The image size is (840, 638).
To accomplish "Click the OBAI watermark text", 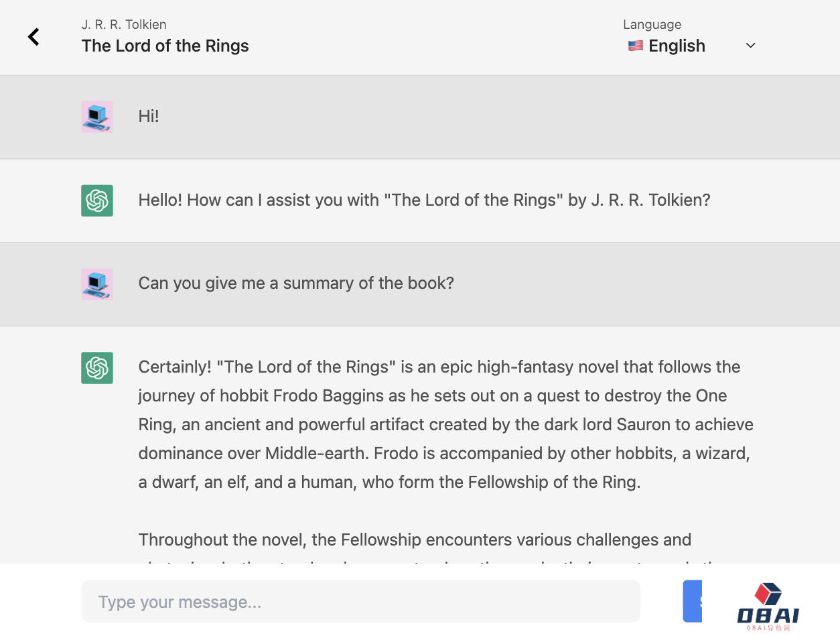I will point(768,616).
